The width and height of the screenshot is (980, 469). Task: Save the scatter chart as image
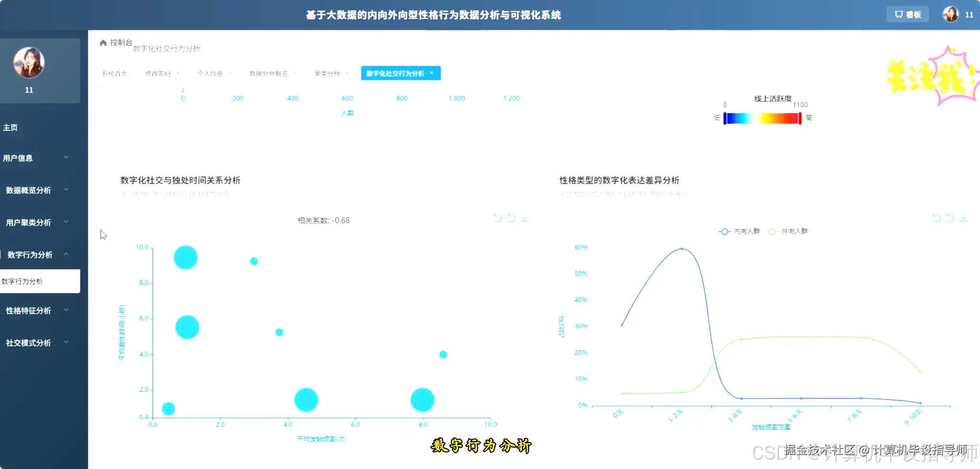click(x=524, y=218)
